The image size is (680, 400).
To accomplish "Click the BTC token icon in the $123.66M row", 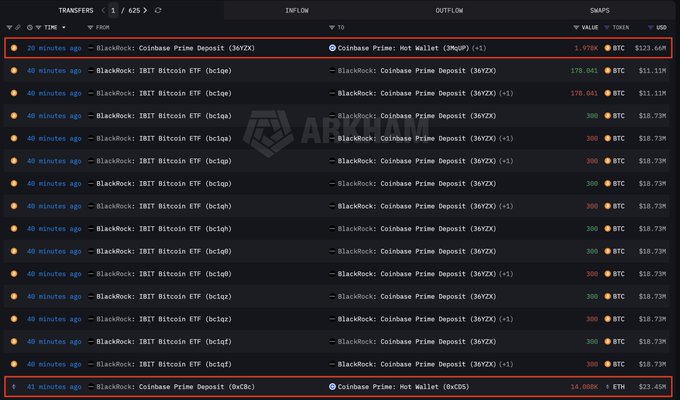I will [x=608, y=48].
